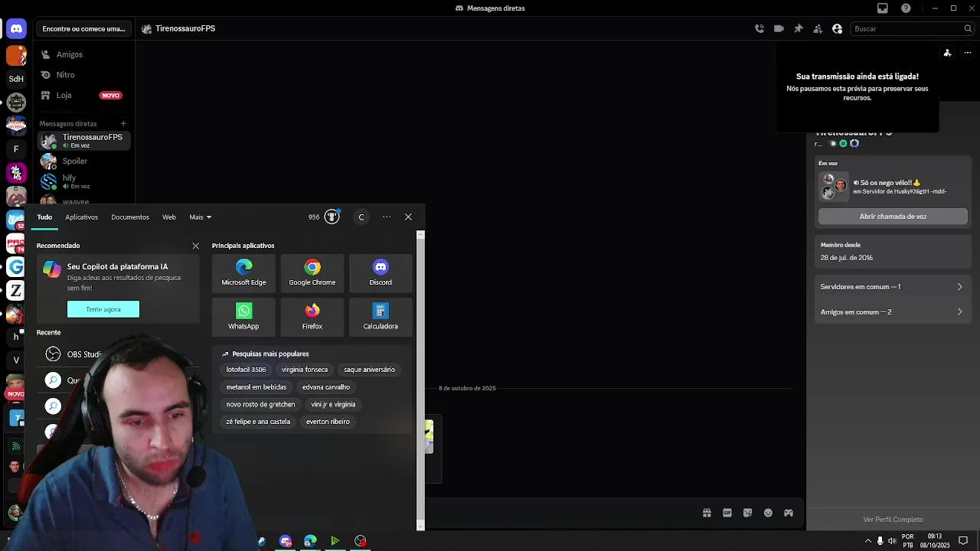Image resolution: width=980 pixels, height=551 pixels.
Task: Expand the Mais dropdown in search
Action: tap(201, 217)
